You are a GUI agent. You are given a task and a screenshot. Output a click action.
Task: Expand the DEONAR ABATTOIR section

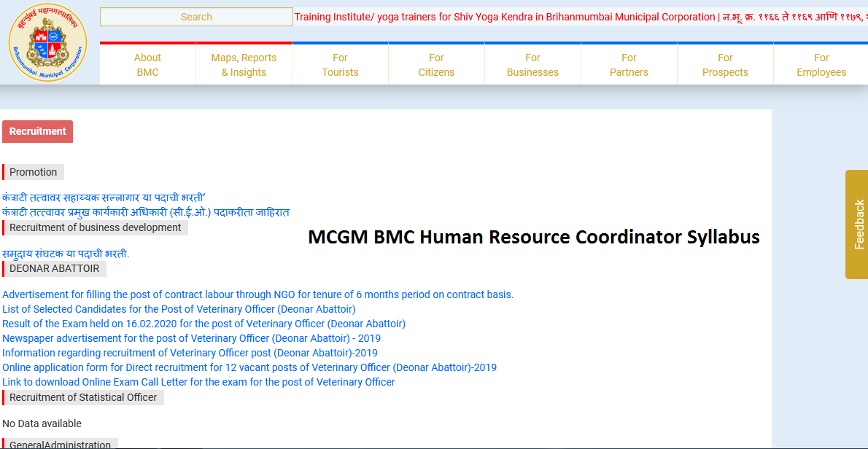[54, 268]
